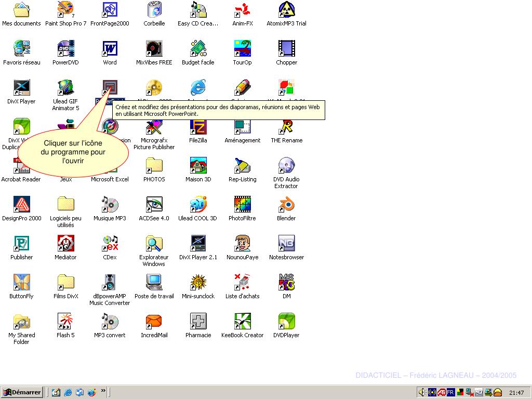This screenshot has width=532, height=399.
Task: Open the Blender shortcut
Action: pyautogui.click(x=287, y=204)
